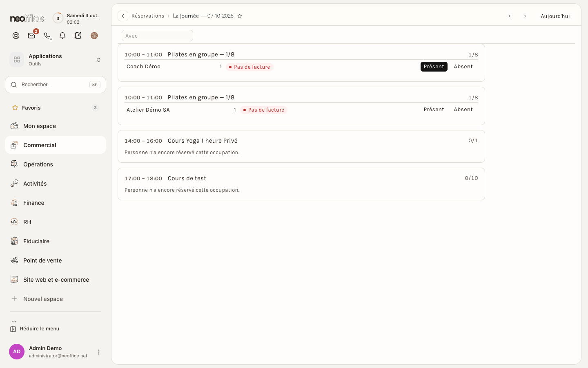Open the Opérations space
Viewport: 588px width, 368px height.
point(56,164)
